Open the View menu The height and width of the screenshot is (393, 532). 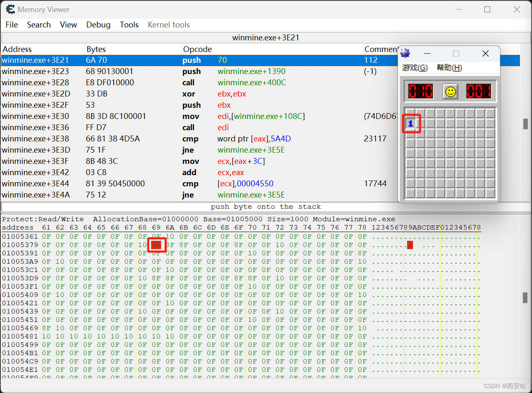coord(68,25)
